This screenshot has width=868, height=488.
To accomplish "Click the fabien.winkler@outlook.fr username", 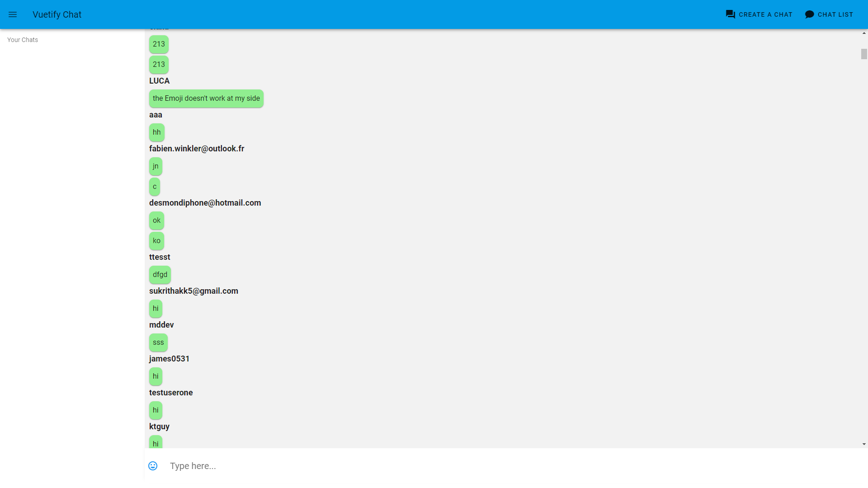I will [197, 149].
